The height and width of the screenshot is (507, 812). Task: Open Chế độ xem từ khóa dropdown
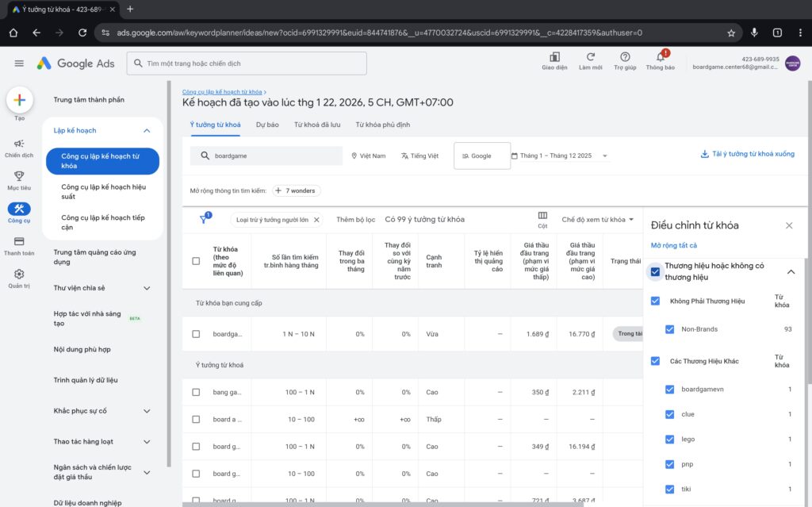[x=597, y=220]
